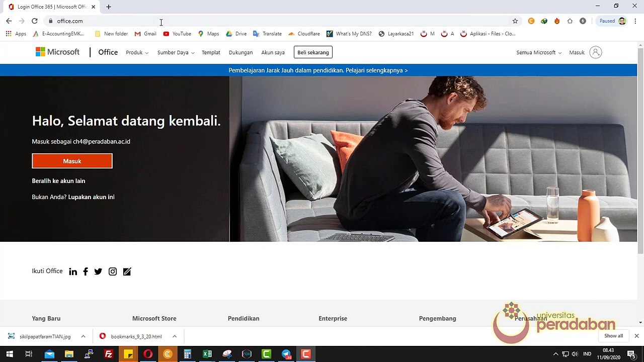Click the LinkedIn icon next to Ikuti Office
Screen dimensions: 644x362
pyautogui.click(x=73, y=271)
